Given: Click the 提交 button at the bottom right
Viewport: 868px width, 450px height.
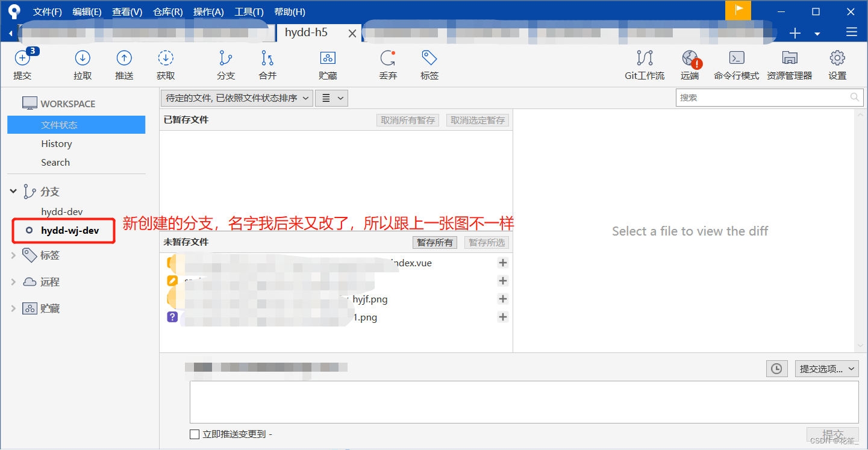Looking at the screenshot, I should coord(833,434).
